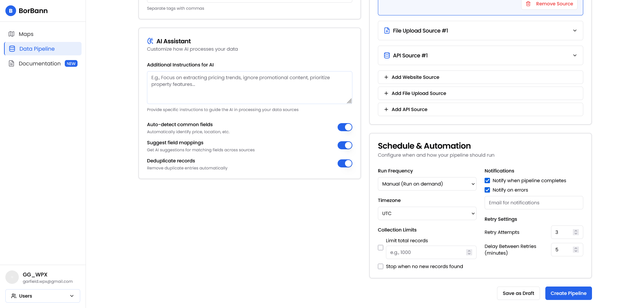
Task: Click the Create Pipeline button
Action: pyautogui.click(x=568, y=293)
